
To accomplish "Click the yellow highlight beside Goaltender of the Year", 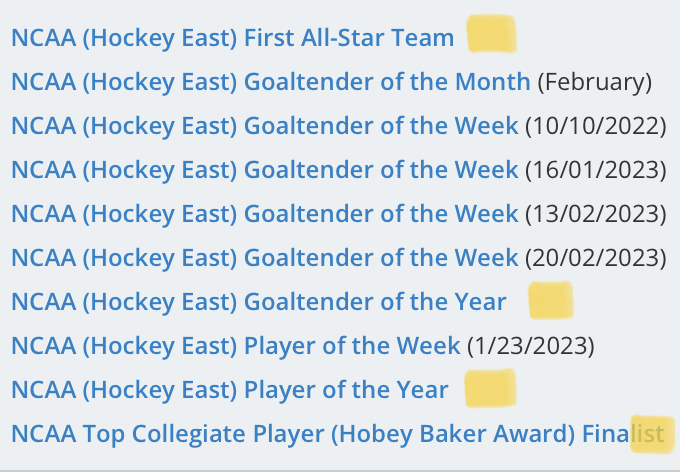I will [551, 300].
